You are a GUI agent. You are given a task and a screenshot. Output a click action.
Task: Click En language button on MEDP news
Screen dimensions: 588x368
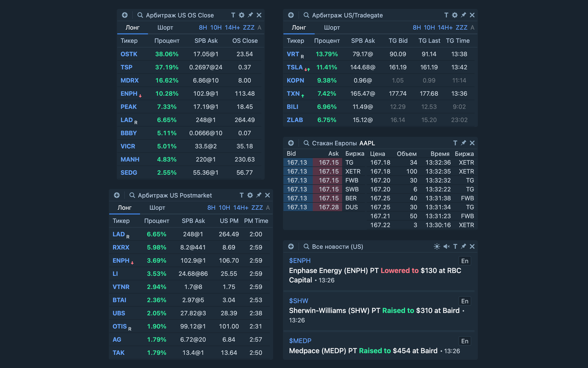pyautogui.click(x=465, y=341)
